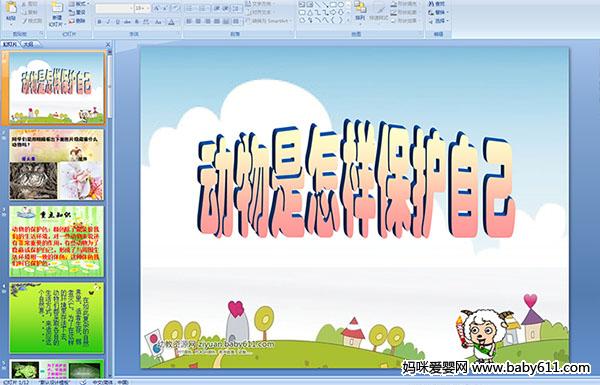600x385 pixels.
Task: Switch to the Slides (幻灯片) pane tab
Action: tap(10, 44)
